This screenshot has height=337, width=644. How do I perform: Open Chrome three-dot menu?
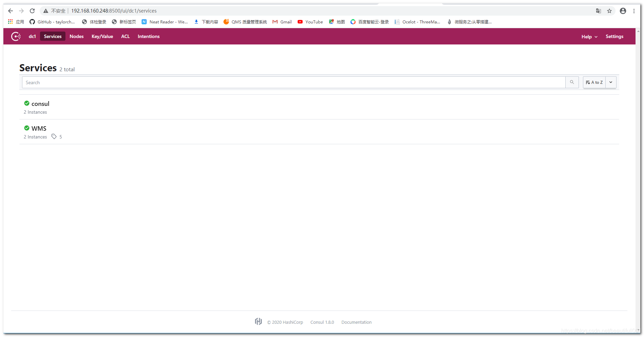[x=634, y=11]
